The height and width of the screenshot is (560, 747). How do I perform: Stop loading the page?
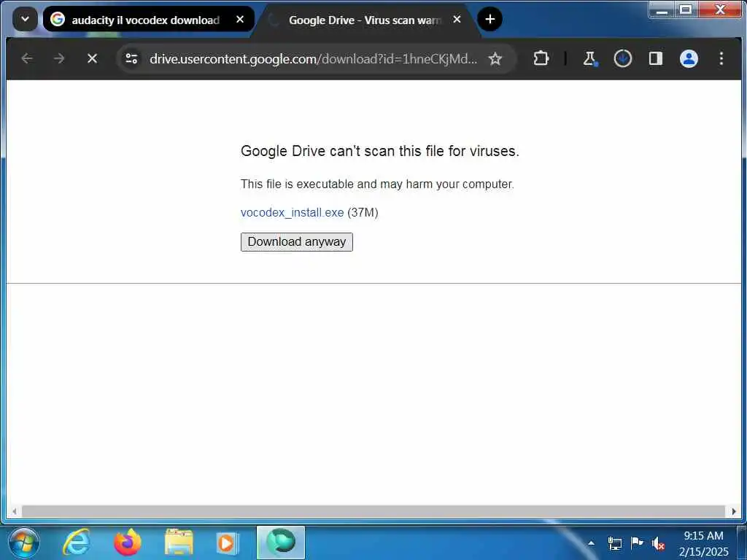[x=93, y=58]
